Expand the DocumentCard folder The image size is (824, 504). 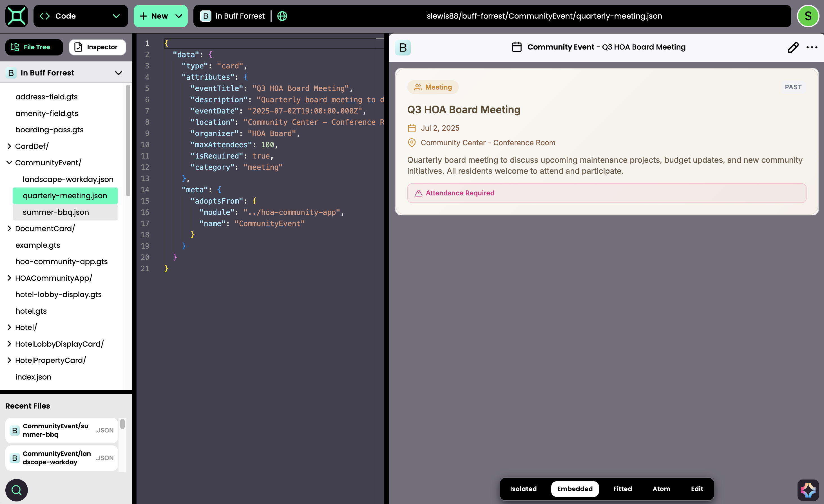pyautogui.click(x=9, y=228)
